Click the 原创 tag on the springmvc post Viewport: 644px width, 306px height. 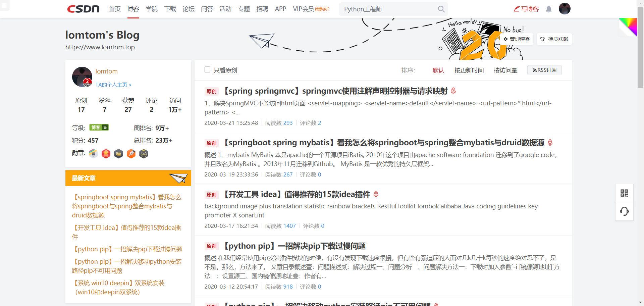click(212, 91)
